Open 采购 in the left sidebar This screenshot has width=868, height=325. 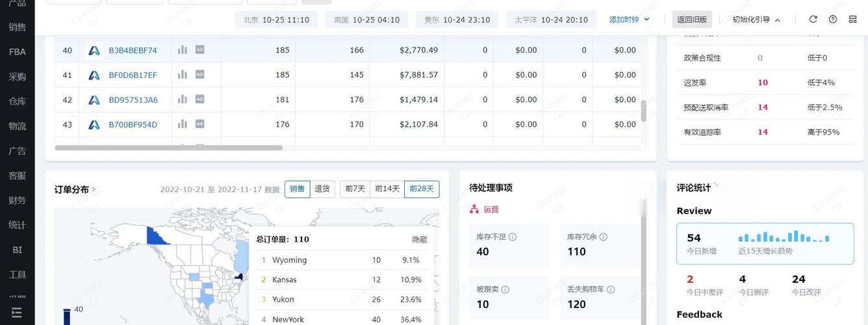[18, 77]
